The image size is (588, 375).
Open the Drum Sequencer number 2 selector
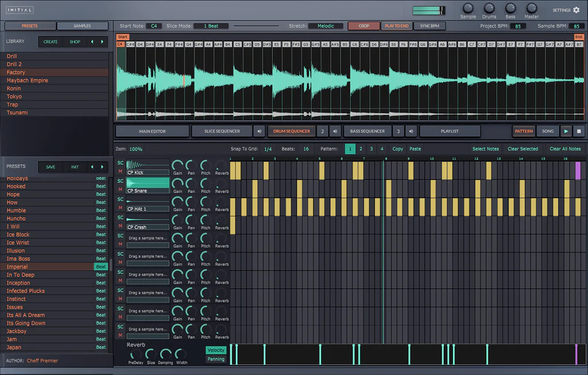point(322,132)
